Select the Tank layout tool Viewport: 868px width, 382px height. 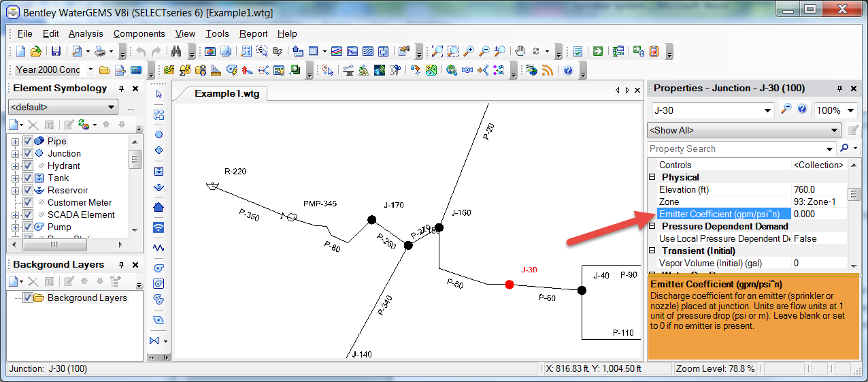pyautogui.click(x=159, y=171)
